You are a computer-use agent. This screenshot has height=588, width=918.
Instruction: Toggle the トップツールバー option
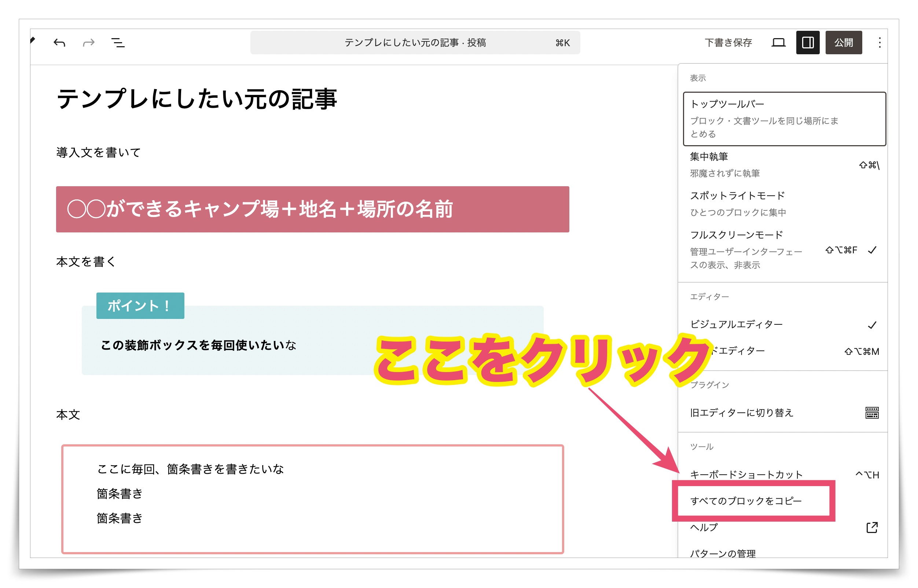click(x=784, y=119)
